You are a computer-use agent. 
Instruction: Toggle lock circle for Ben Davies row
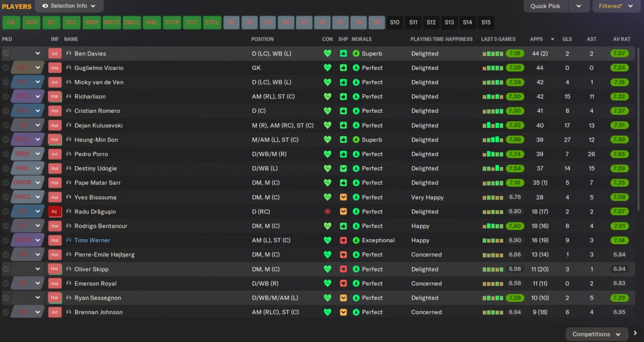6,53
